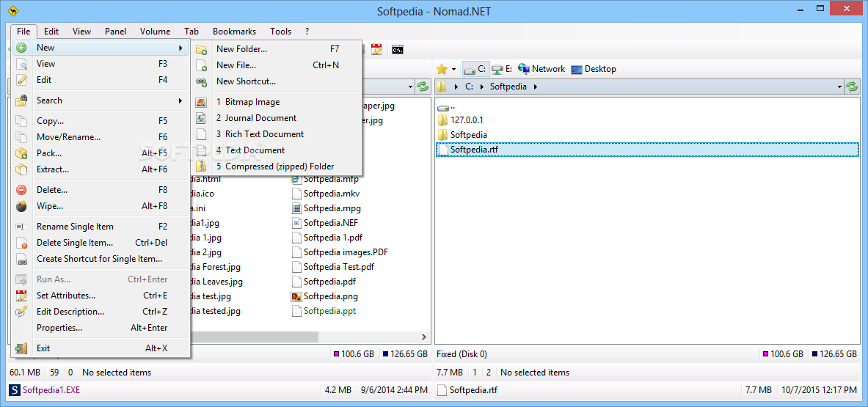Click the New File icon in submenu
This screenshot has width=868, height=407.
[x=202, y=65]
